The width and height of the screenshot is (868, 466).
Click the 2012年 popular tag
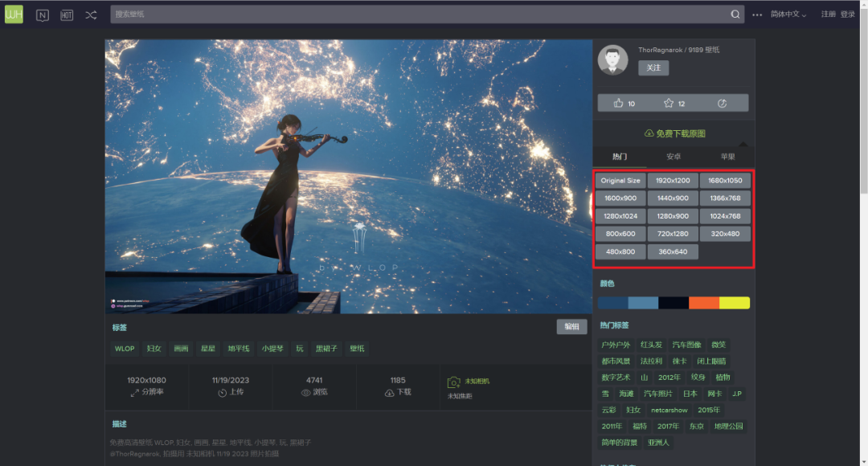tap(669, 378)
